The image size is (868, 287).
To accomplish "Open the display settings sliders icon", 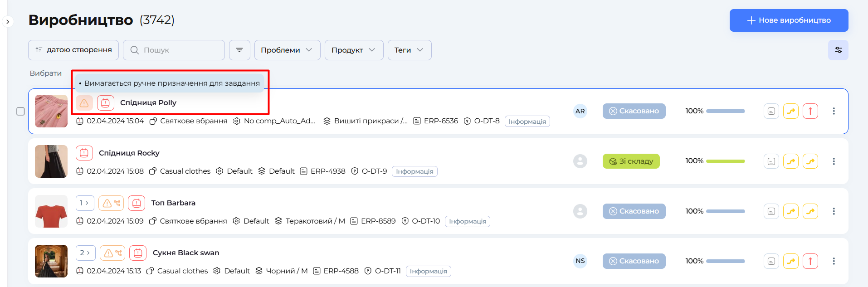I will 838,50.
